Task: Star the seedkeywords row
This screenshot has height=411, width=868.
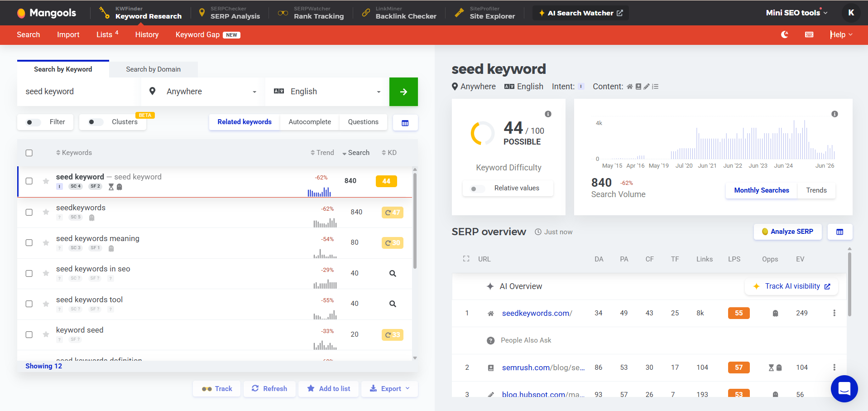Action: click(x=46, y=212)
